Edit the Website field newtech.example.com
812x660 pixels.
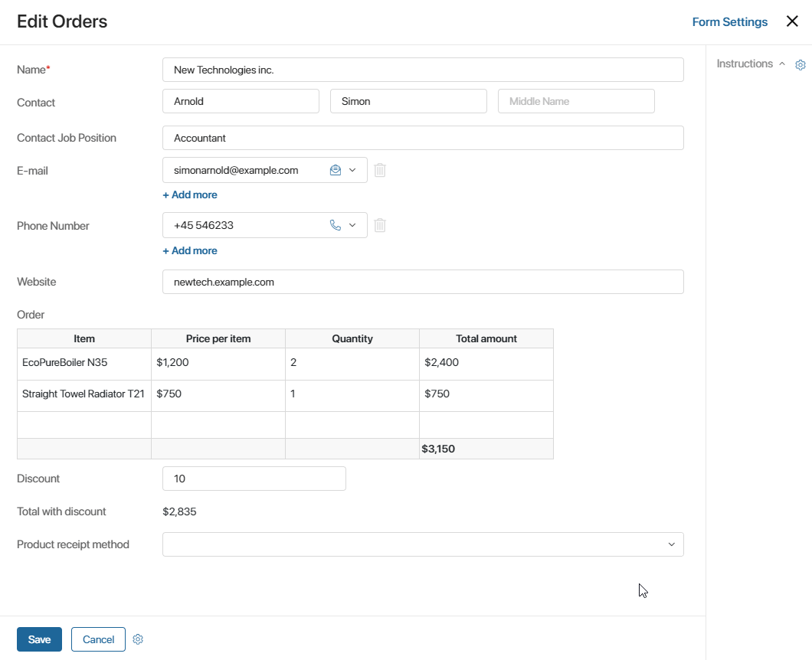tap(423, 282)
